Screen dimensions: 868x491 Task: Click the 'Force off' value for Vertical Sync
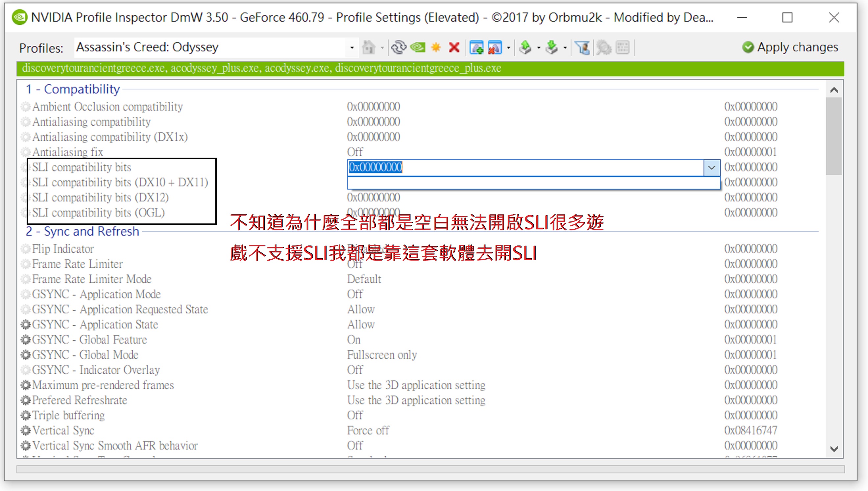(368, 431)
